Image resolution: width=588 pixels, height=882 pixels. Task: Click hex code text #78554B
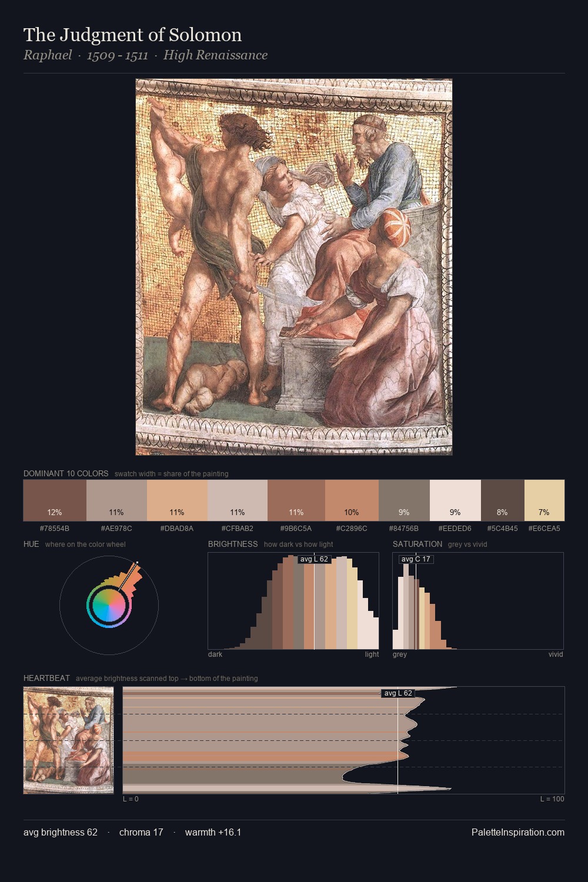point(55,528)
